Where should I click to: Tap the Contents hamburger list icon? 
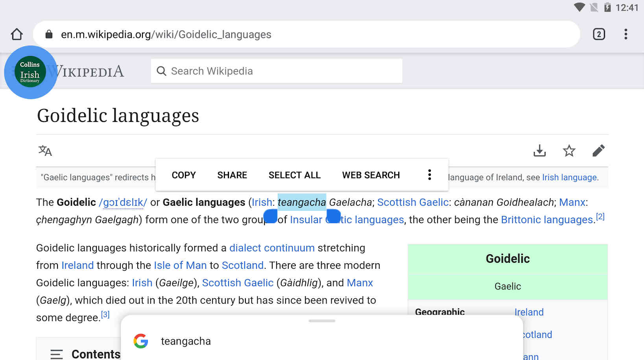(x=57, y=354)
